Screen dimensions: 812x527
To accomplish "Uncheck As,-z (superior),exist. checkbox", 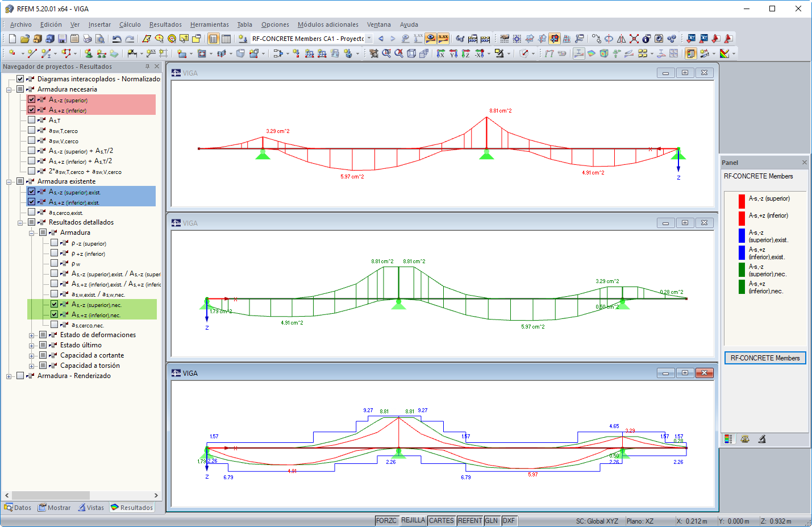I will coord(31,191).
